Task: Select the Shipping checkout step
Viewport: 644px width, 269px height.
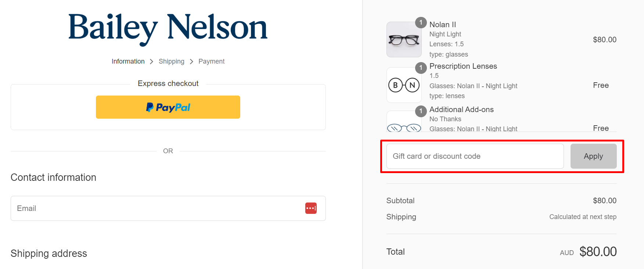Action: pyautogui.click(x=172, y=61)
